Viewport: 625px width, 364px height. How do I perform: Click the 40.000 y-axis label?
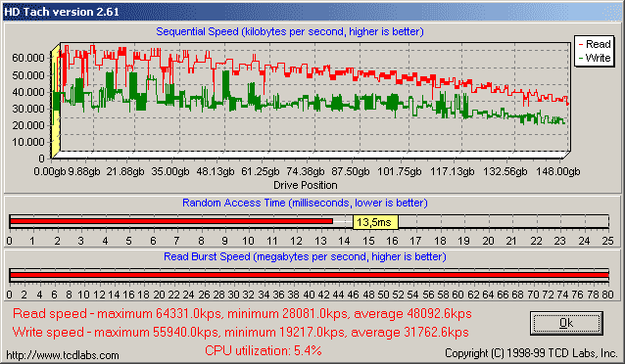[x=27, y=92]
